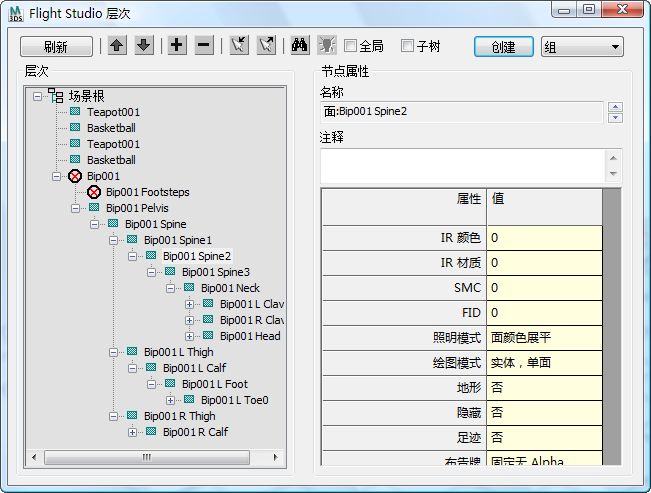Click the minus collapse toolbar button

(204, 45)
